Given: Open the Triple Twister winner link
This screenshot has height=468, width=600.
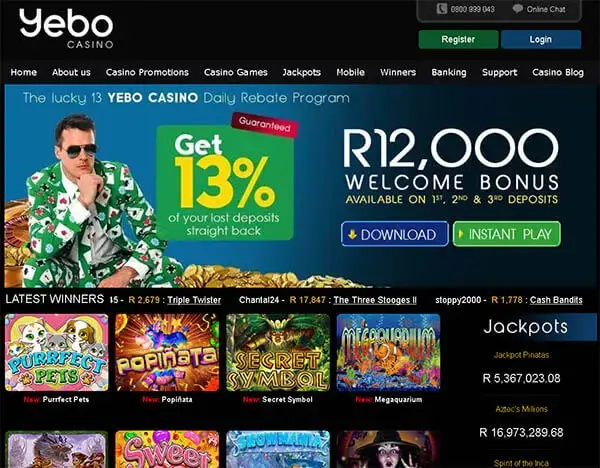Looking at the screenshot, I should click(194, 300).
